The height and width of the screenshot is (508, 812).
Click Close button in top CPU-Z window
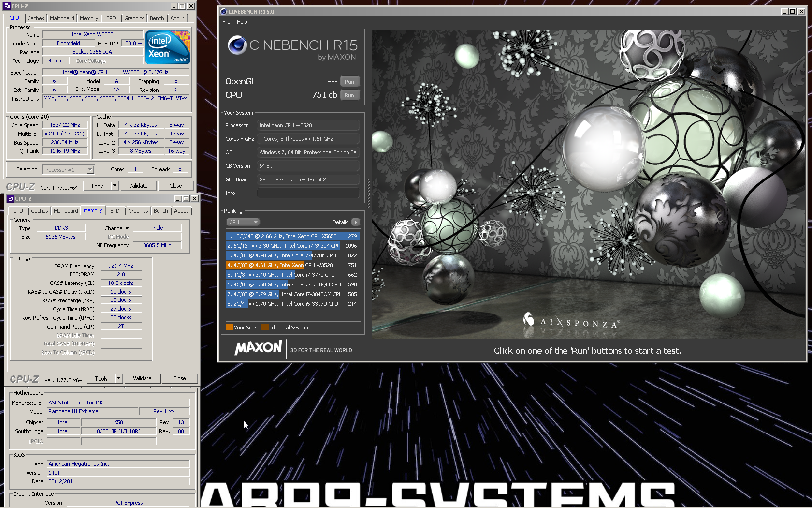tap(175, 186)
